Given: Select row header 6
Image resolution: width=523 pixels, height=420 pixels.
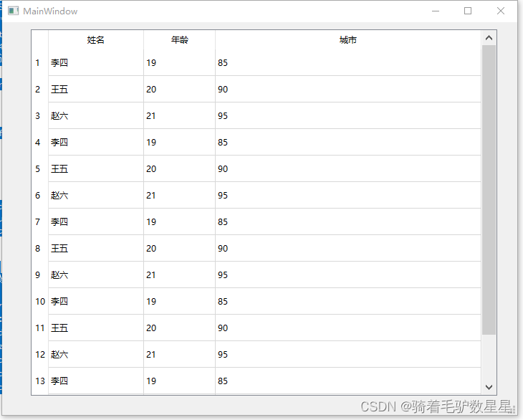Looking at the screenshot, I should [40, 195].
